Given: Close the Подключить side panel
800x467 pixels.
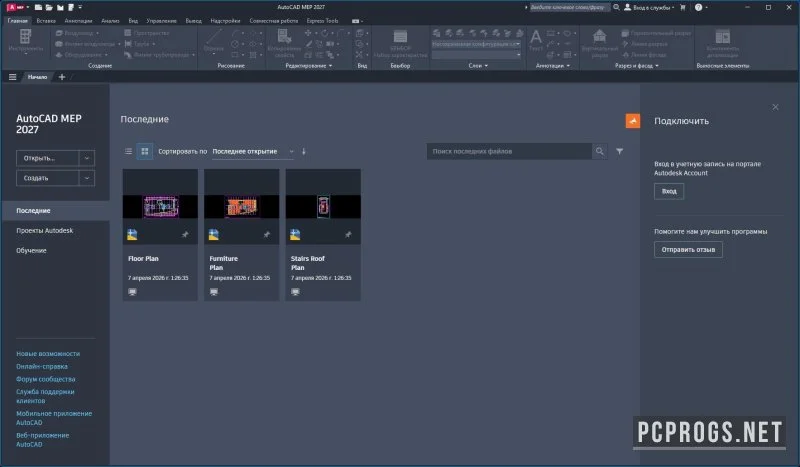Looking at the screenshot, I should pyautogui.click(x=775, y=107).
